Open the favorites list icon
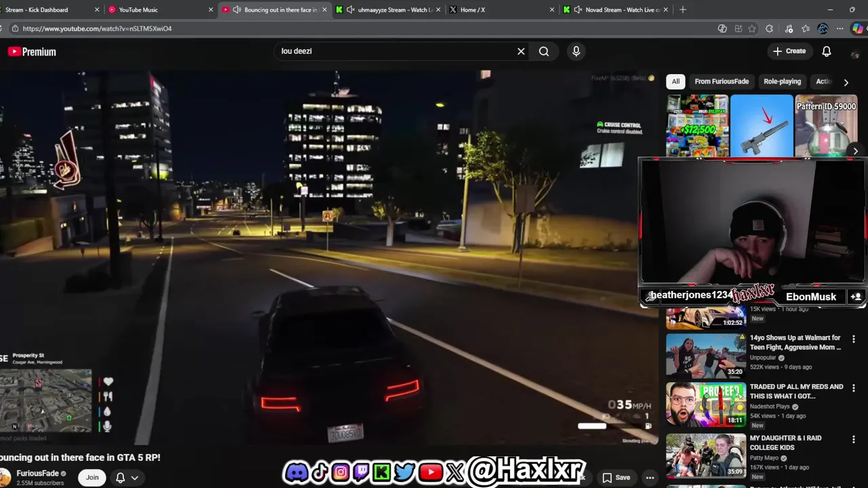This screenshot has width=868, height=488. (x=805, y=28)
